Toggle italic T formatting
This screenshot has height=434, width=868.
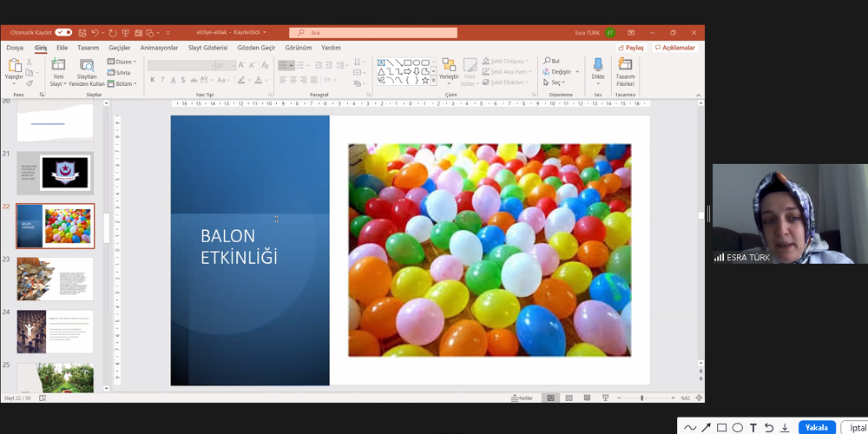pos(163,80)
